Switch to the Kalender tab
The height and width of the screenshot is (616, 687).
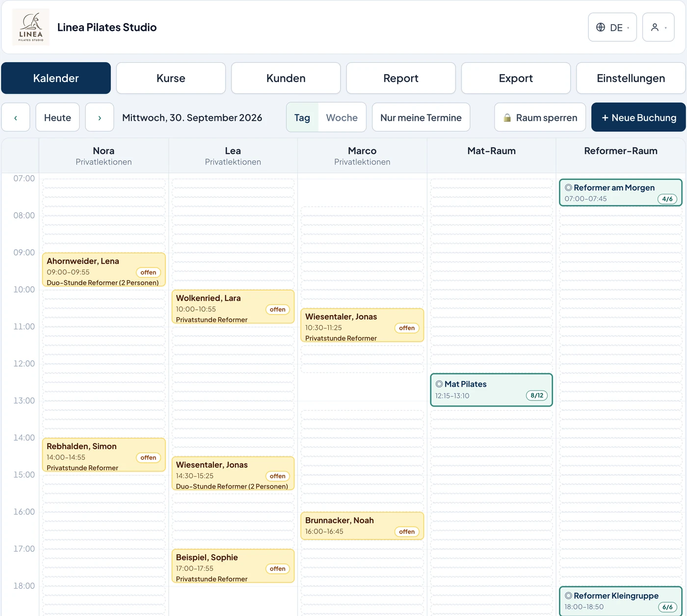[x=56, y=78]
